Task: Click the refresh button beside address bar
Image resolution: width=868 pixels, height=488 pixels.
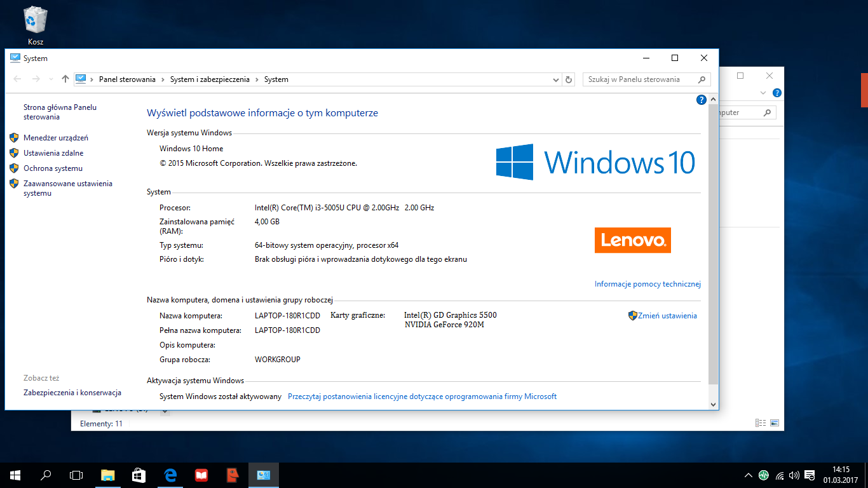Action: point(569,79)
